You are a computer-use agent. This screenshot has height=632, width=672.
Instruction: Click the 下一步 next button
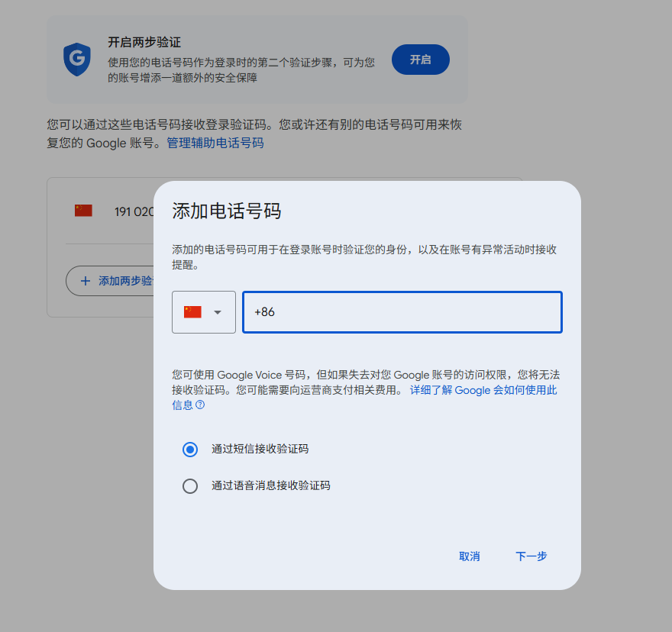(531, 556)
